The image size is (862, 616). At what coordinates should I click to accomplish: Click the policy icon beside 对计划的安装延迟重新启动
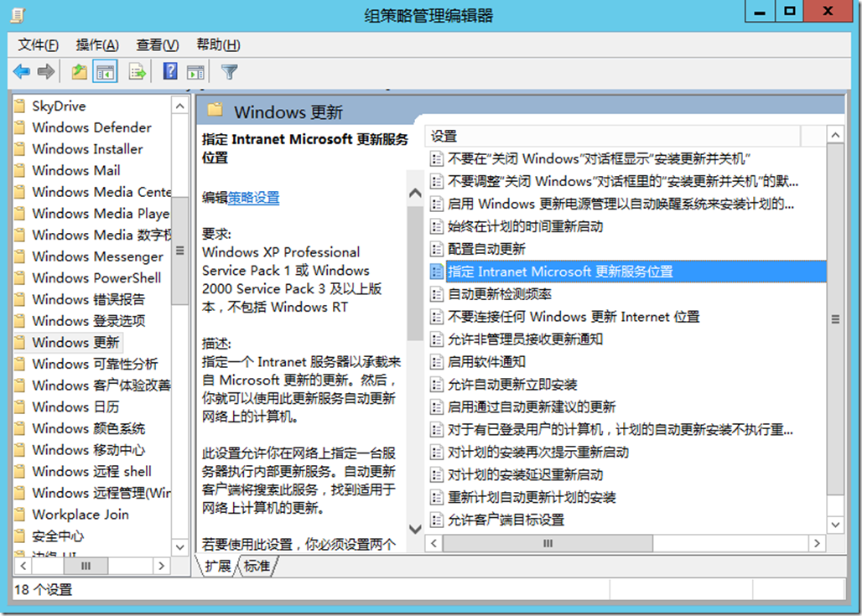click(437, 474)
